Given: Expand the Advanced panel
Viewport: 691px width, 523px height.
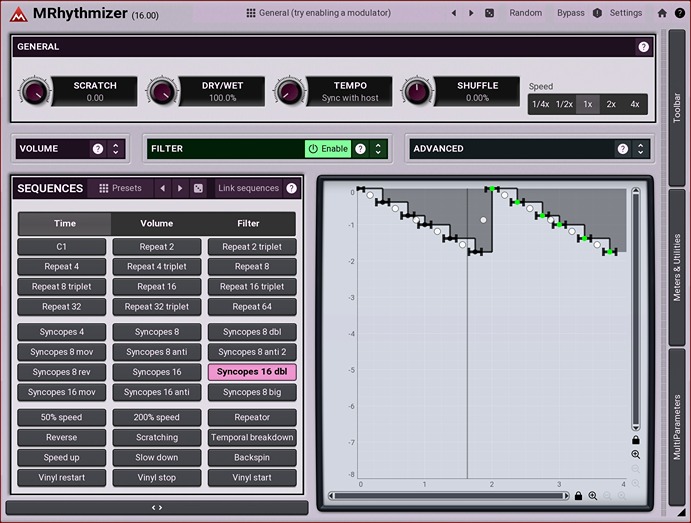Looking at the screenshot, I should pos(641,149).
